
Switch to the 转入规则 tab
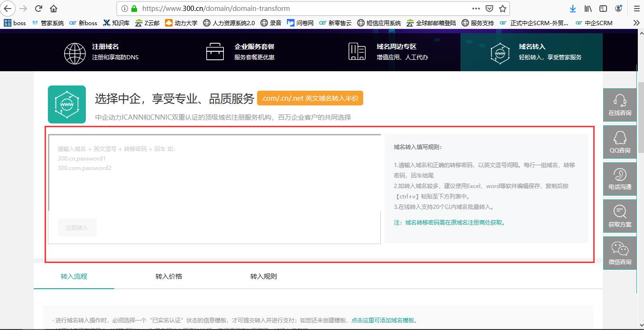[264, 276]
